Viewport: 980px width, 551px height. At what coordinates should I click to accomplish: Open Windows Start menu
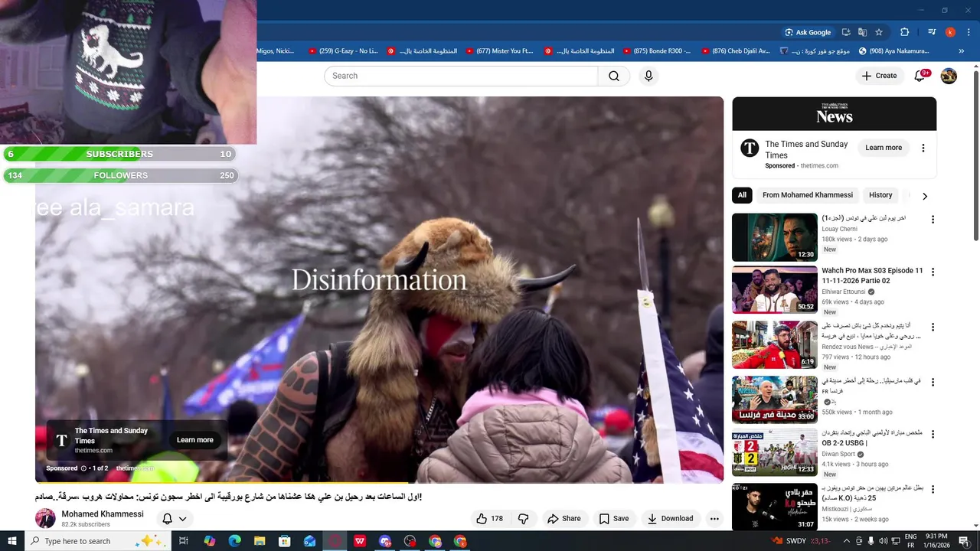(x=12, y=541)
